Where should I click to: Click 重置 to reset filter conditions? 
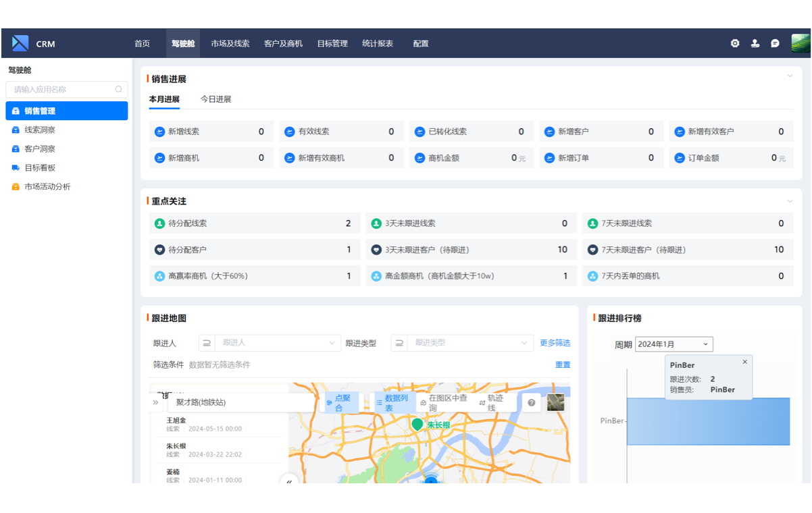(563, 364)
